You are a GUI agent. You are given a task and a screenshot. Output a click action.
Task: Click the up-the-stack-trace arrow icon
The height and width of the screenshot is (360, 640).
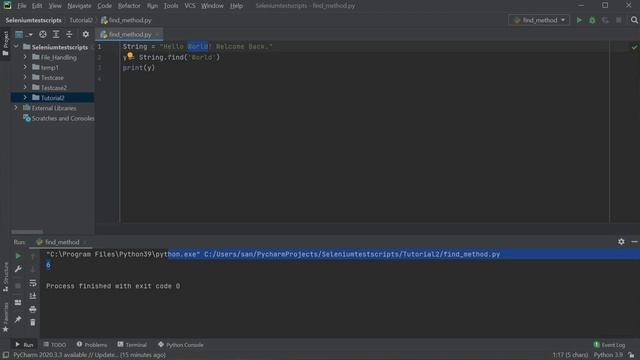[x=33, y=256]
